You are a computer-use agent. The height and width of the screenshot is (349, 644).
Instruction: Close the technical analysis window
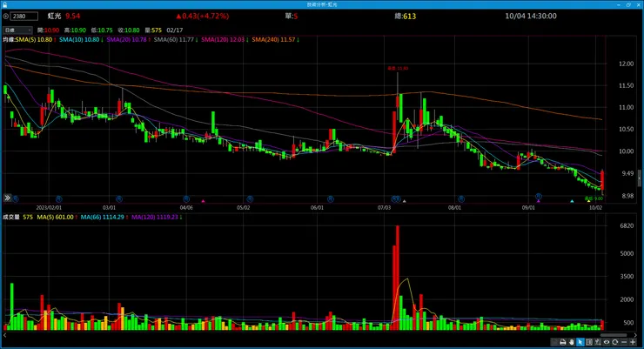click(x=638, y=4)
